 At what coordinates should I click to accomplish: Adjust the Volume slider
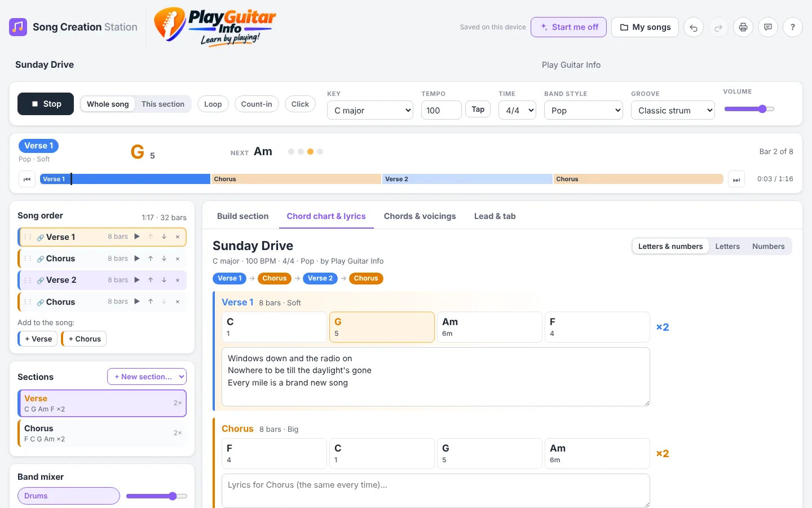749,109
